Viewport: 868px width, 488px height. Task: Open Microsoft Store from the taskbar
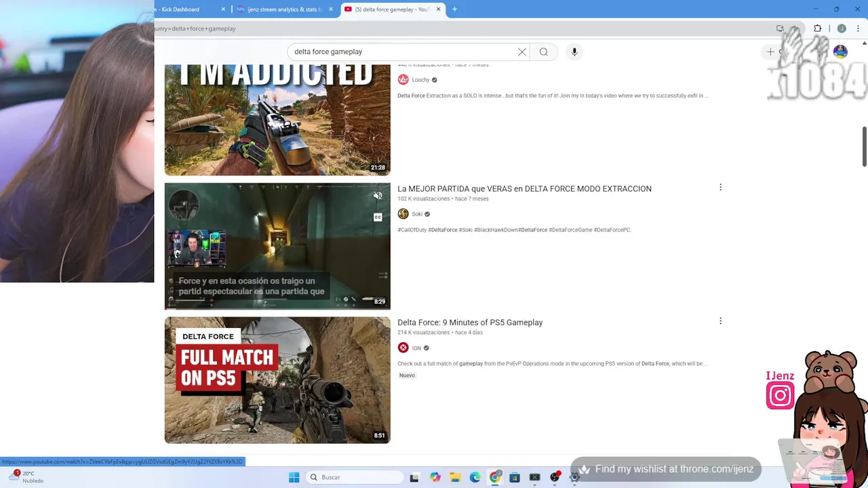[x=515, y=477]
